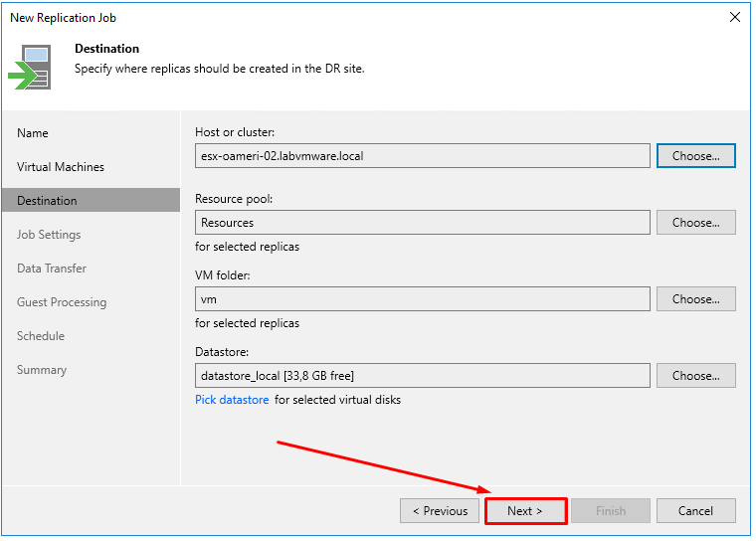
Task: Jump to the Job Settings step
Action: pyautogui.click(x=49, y=235)
